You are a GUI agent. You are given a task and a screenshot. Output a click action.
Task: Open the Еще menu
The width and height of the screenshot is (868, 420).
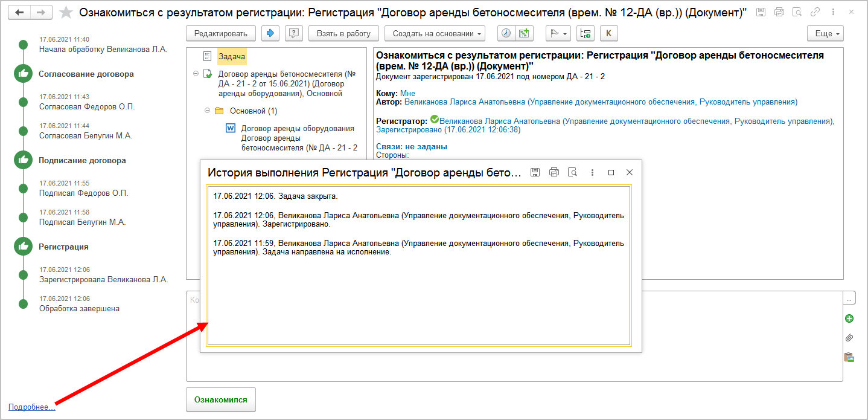click(825, 33)
